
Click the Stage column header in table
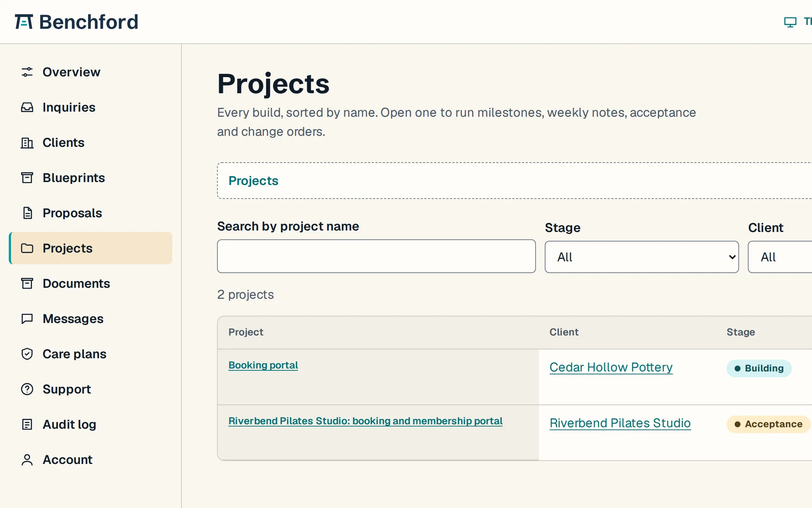741,332
